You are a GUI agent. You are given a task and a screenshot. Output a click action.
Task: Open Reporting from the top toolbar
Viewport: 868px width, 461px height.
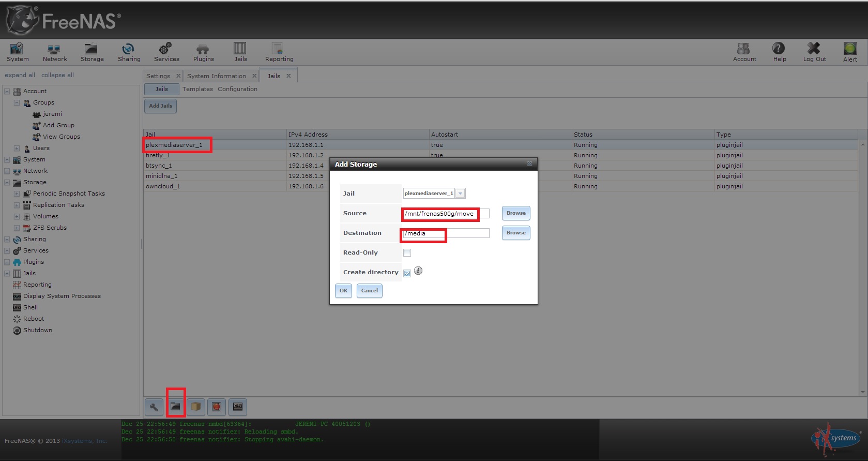click(x=279, y=52)
